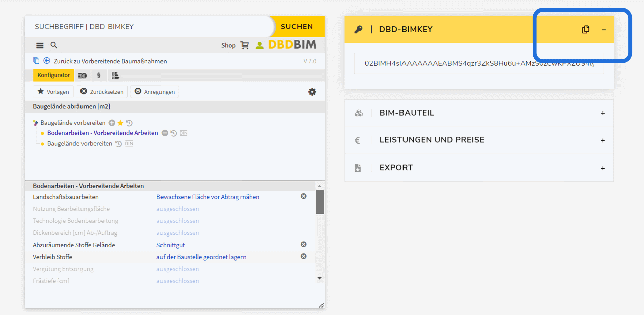The height and width of the screenshot is (315, 644).
Task: Remove Landschaftsbauarbeiten value with x icon
Action: coord(304,196)
